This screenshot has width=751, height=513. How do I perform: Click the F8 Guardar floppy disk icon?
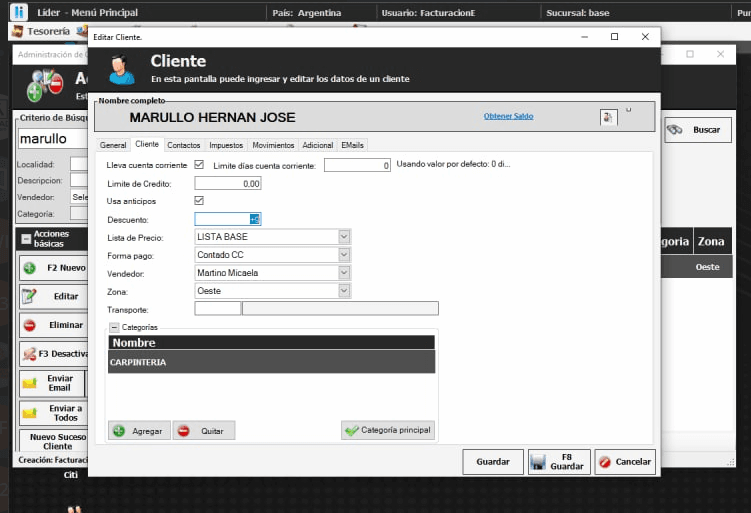click(x=538, y=462)
